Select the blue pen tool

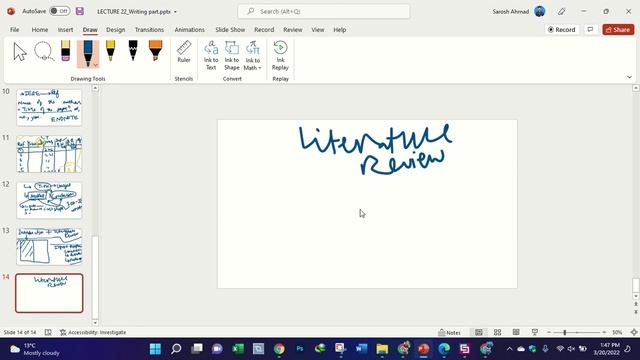(88, 53)
